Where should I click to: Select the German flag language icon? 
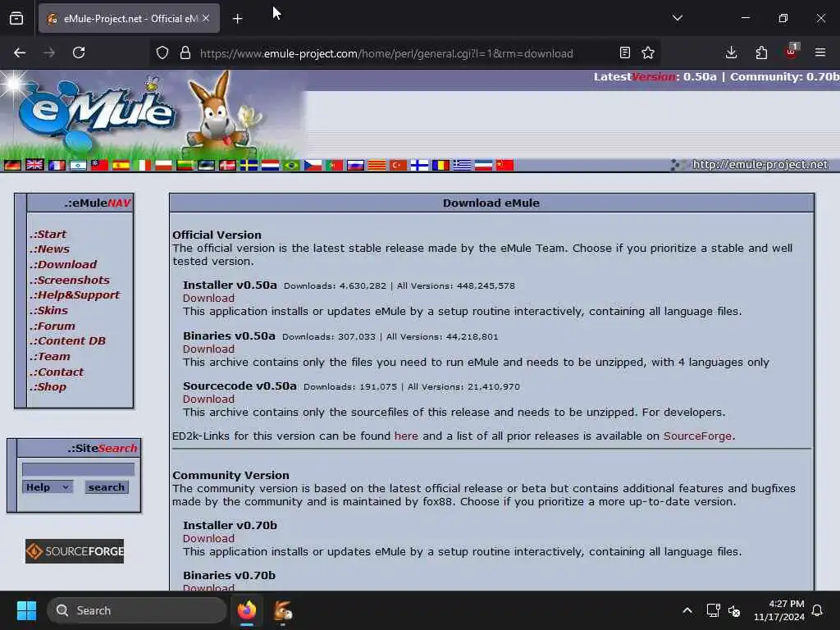tap(12, 165)
